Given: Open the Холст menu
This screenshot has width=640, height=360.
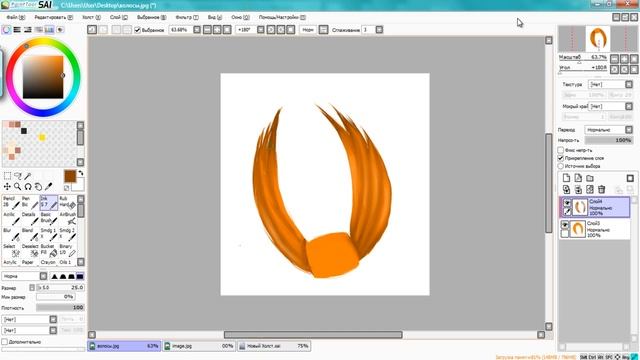Looking at the screenshot, I should click(91, 18).
